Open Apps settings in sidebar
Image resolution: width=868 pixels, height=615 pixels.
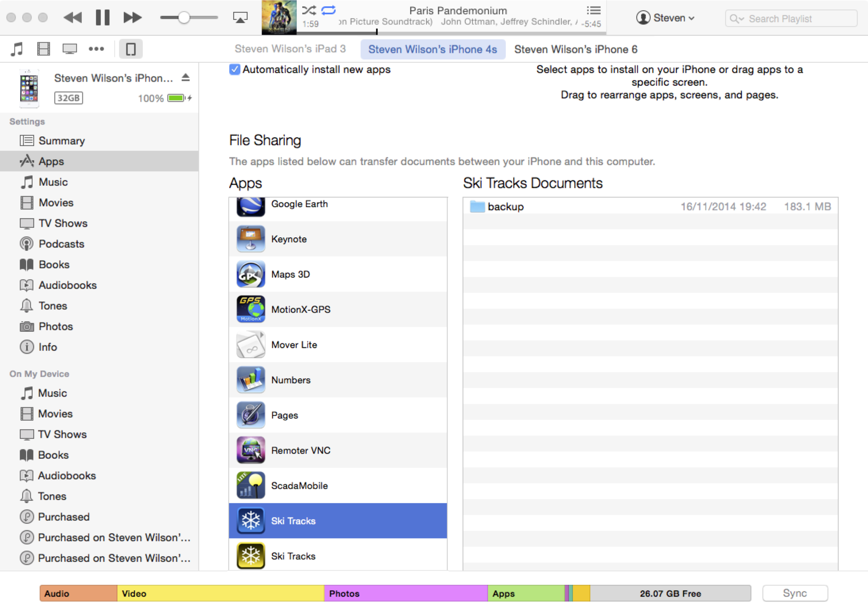click(x=99, y=161)
